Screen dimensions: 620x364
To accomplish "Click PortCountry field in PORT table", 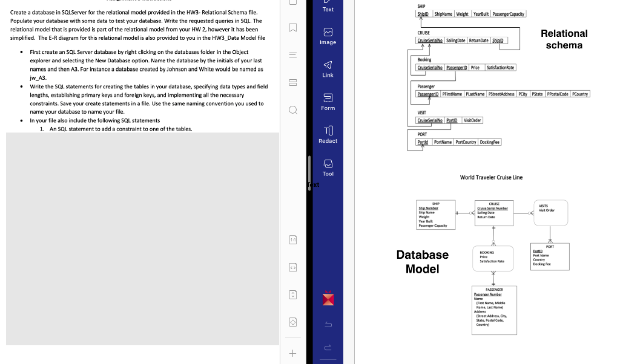I will pos(466,142).
